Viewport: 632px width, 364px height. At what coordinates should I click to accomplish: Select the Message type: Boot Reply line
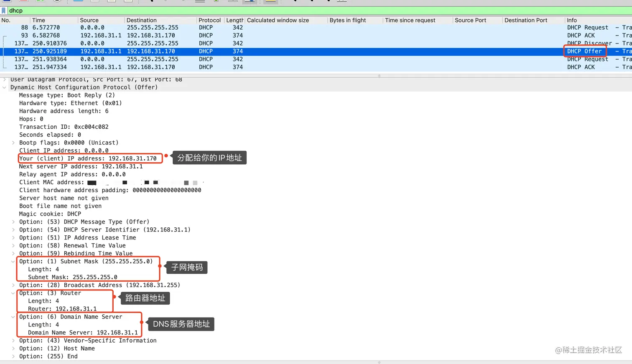pos(67,95)
